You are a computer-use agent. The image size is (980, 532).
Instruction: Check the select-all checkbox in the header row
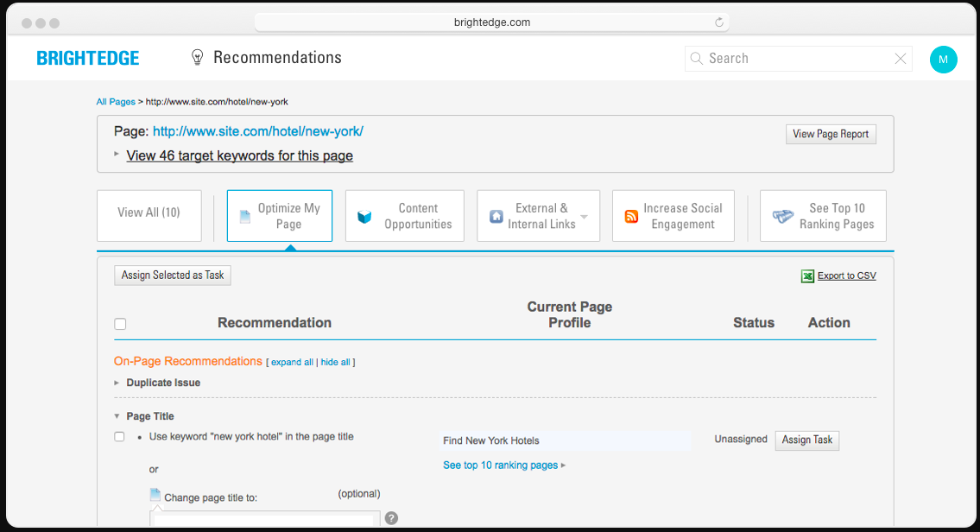pos(120,323)
